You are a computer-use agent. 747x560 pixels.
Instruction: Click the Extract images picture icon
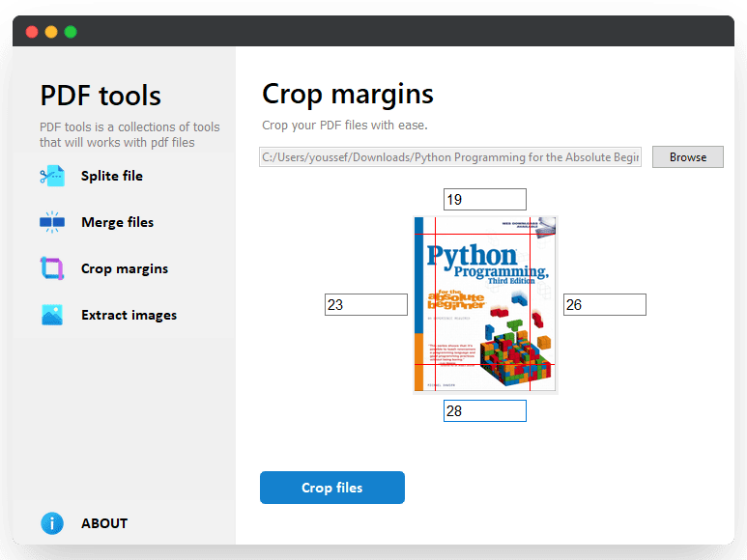(x=52, y=315)
